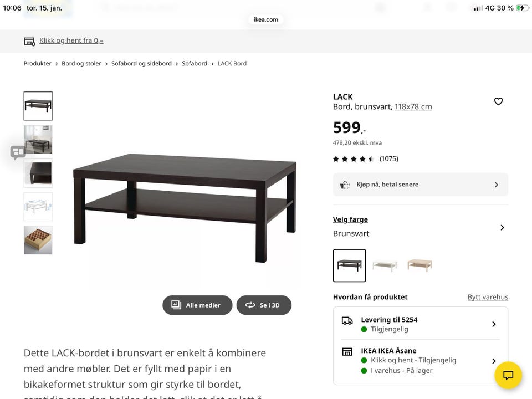The height and width of the screenshot is (399, 532).
Task: Click the yellow chat bubble button
Action: point(508,375)
